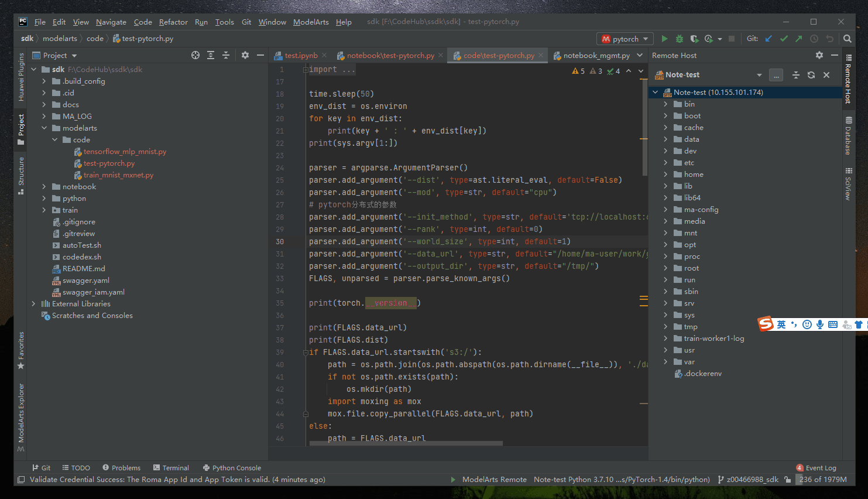Viewport: 868px width, 499px height.
Task: Select Opened File with the crosshair icon
Action: (x=195, y=55)
